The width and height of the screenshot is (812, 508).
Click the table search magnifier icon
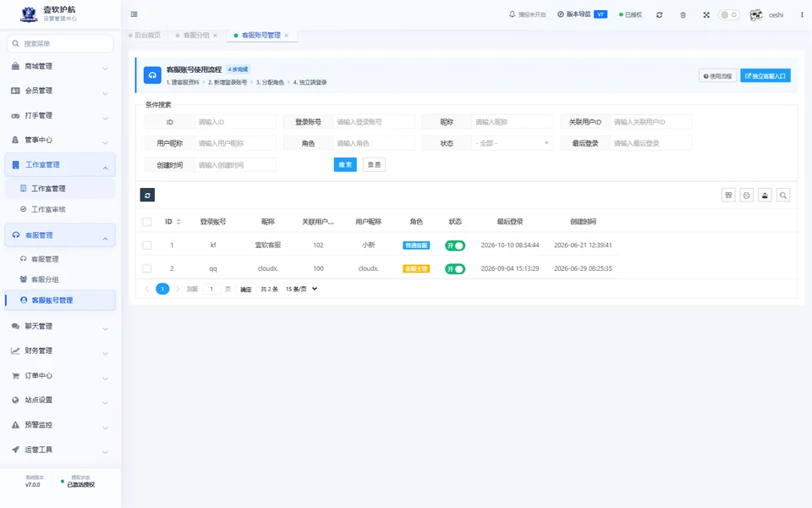(x=783, y=195)
